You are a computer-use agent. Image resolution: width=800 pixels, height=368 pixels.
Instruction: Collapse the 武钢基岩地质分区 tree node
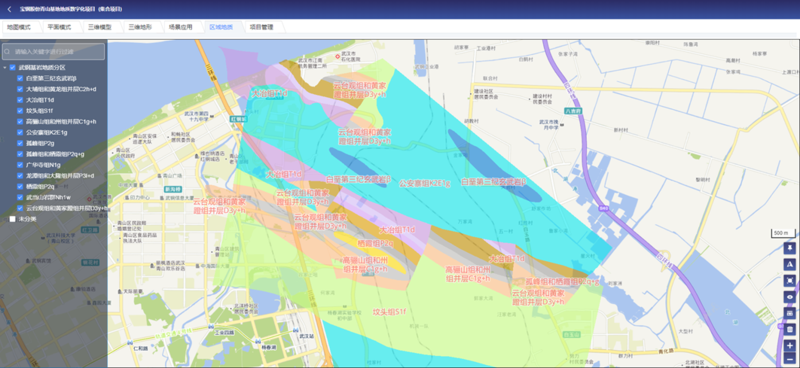point(5,67)
